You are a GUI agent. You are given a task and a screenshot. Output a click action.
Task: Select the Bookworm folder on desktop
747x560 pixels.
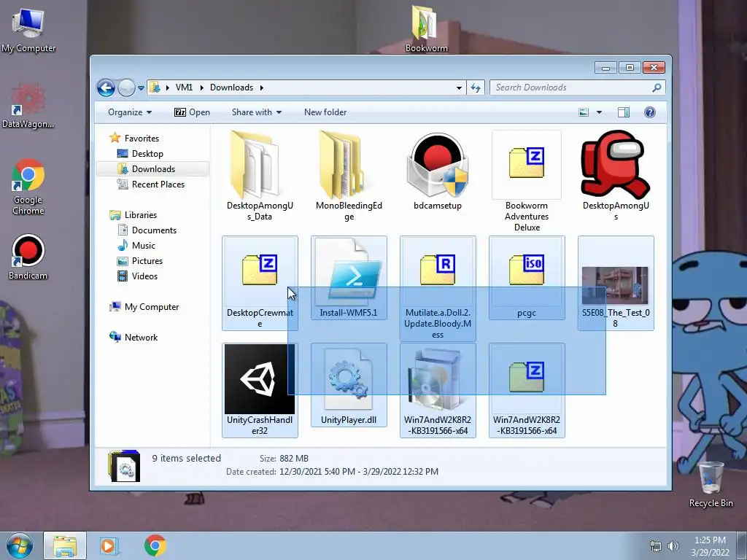click(426, 29)
